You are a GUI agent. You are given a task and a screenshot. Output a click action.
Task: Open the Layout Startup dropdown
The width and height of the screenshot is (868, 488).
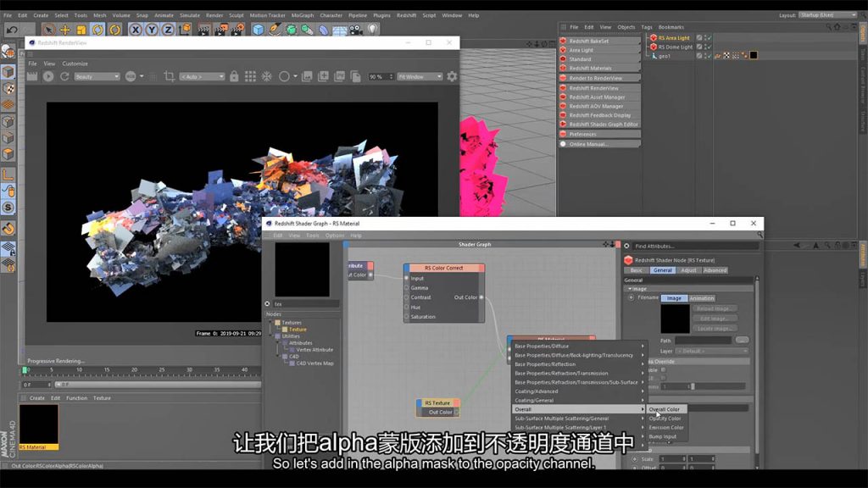pyautogui.click(x=829, y=15)
